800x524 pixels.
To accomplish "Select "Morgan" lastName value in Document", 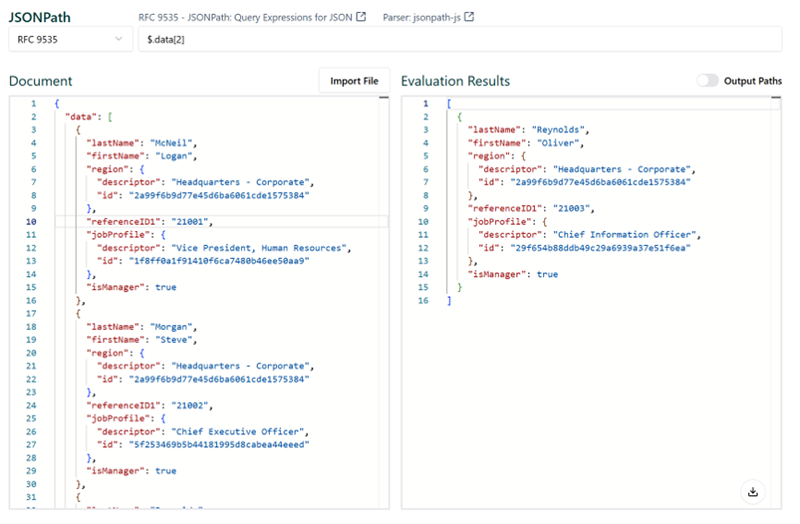I will pos(171,327).
